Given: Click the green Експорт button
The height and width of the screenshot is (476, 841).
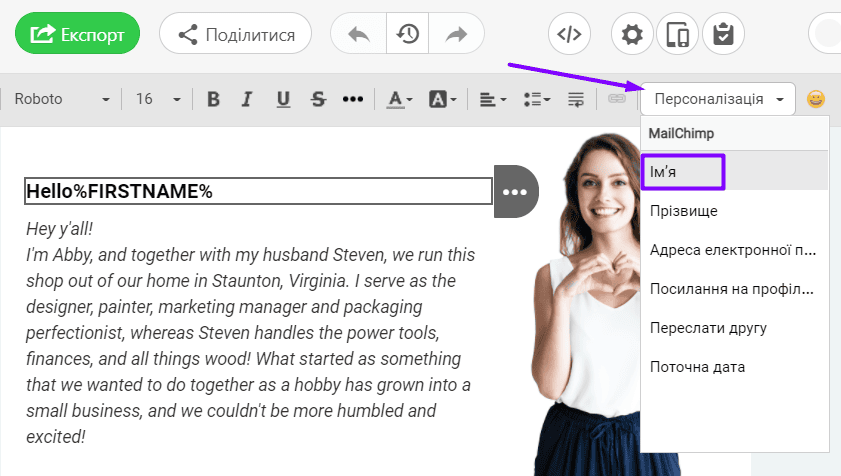Looking at the screenshot, I should 77,34.
